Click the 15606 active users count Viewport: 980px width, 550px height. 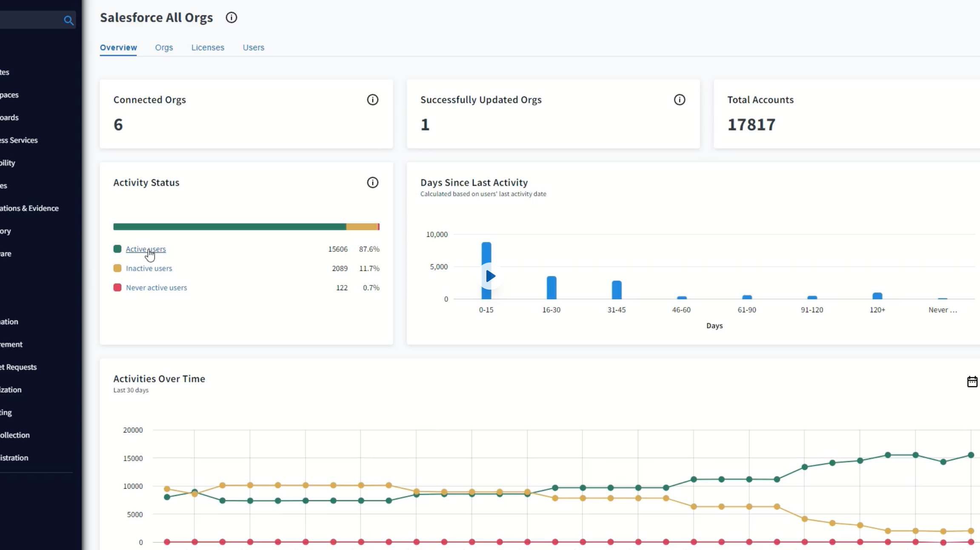pos(337,249)
